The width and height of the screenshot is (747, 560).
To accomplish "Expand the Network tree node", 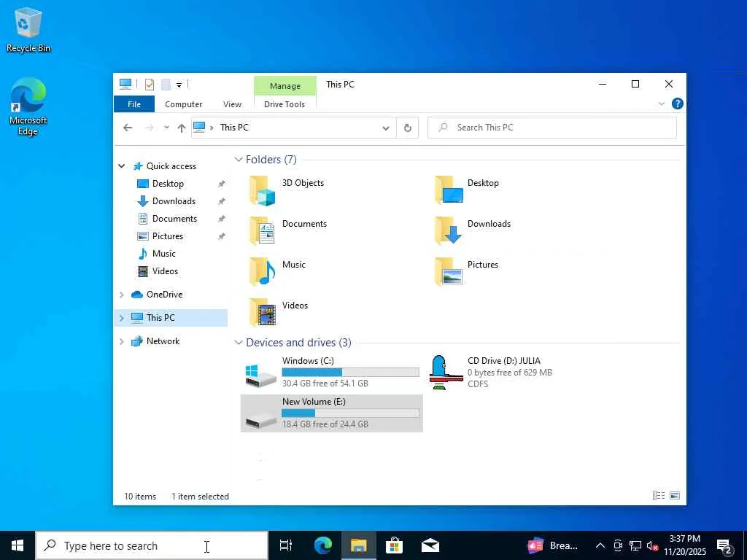I will click(x=122, y=341).
